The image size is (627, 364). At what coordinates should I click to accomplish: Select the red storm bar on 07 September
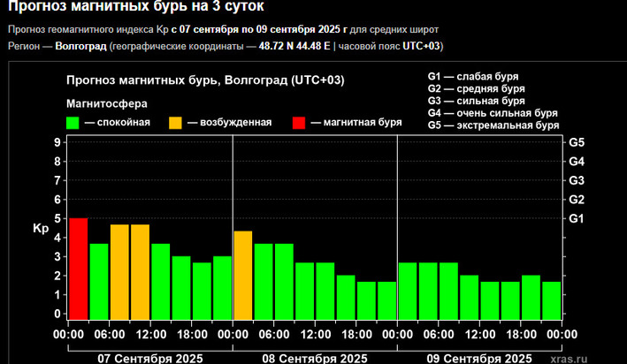79,268
